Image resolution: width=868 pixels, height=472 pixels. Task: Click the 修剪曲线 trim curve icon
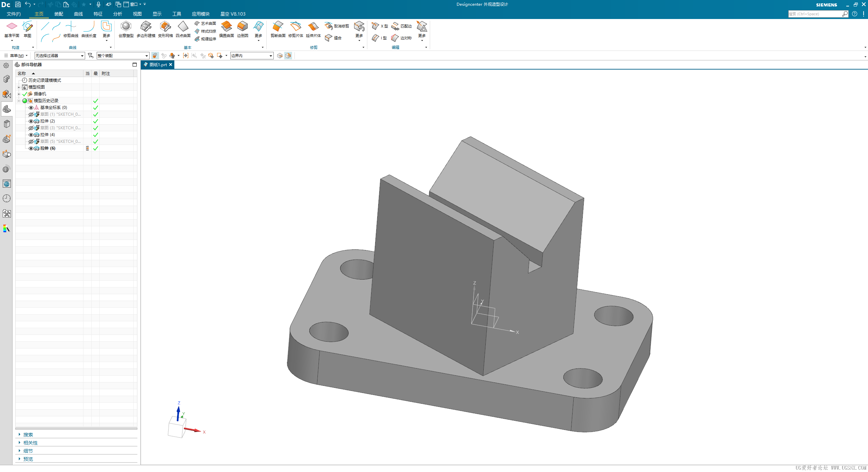(71, 26)
